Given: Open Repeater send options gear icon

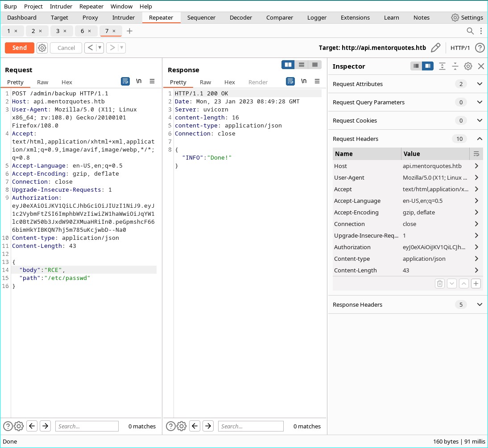Looking at the screenshot, I should tap(42, 48).
